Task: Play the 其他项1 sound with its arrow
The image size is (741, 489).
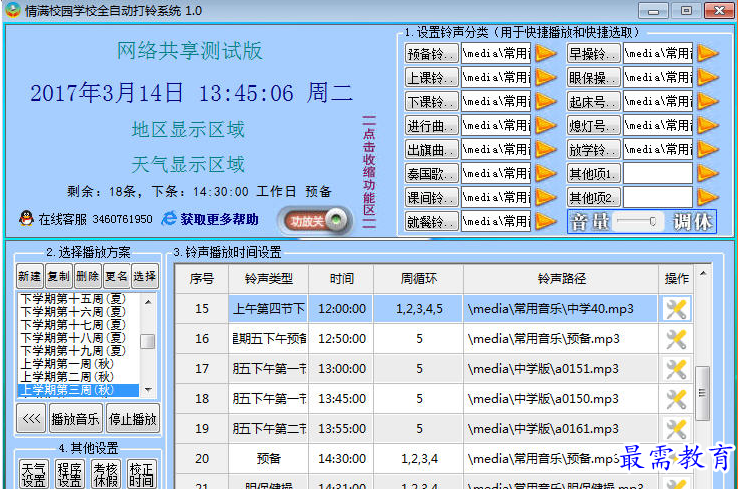Action: point(707,173)
